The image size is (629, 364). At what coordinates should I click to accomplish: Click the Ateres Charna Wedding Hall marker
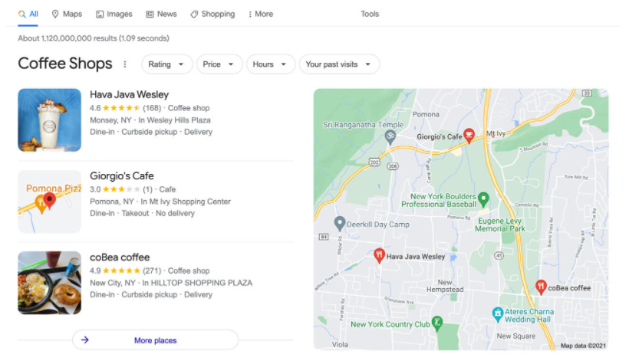pos(498,313)
